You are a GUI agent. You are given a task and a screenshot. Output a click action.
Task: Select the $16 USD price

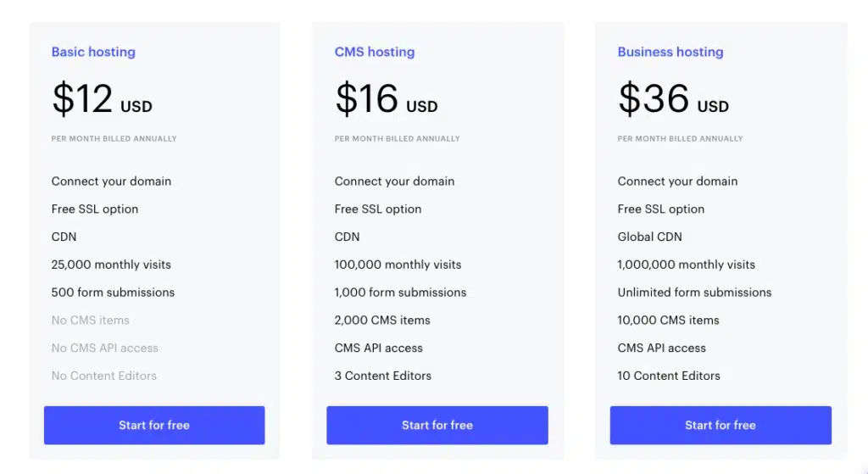click(386, 99)
